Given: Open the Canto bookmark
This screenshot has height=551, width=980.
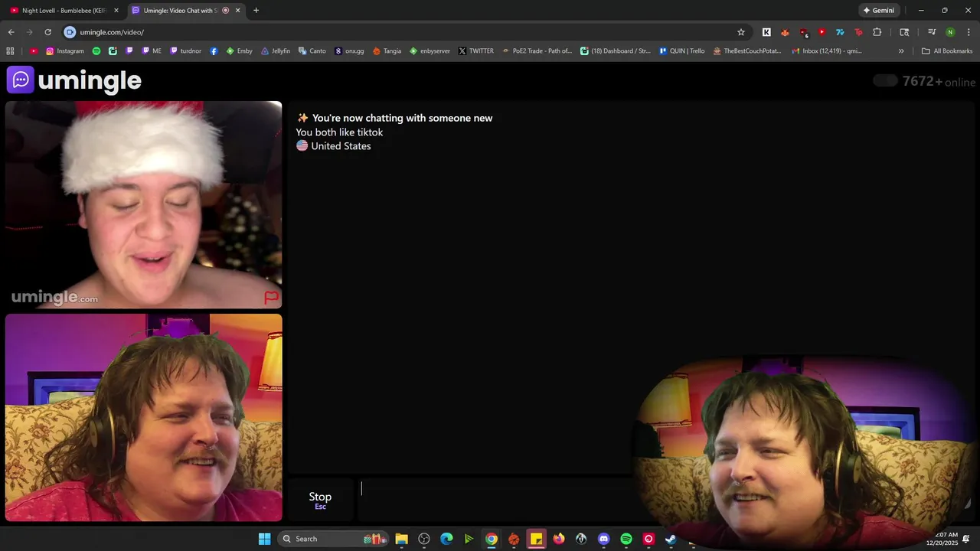Looking at the screenshot, I should 312,51.
